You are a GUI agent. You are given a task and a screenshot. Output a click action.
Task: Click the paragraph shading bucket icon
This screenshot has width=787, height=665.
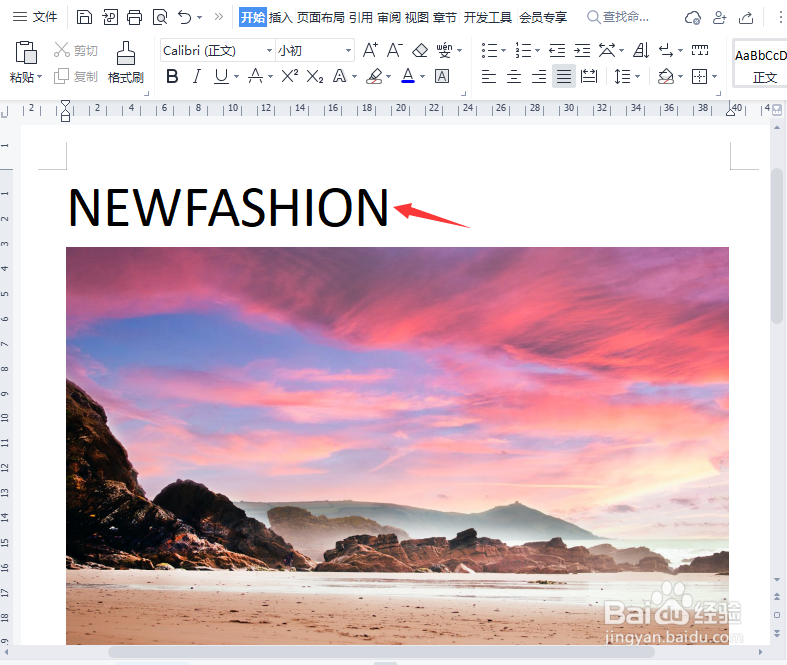[666, 76]
